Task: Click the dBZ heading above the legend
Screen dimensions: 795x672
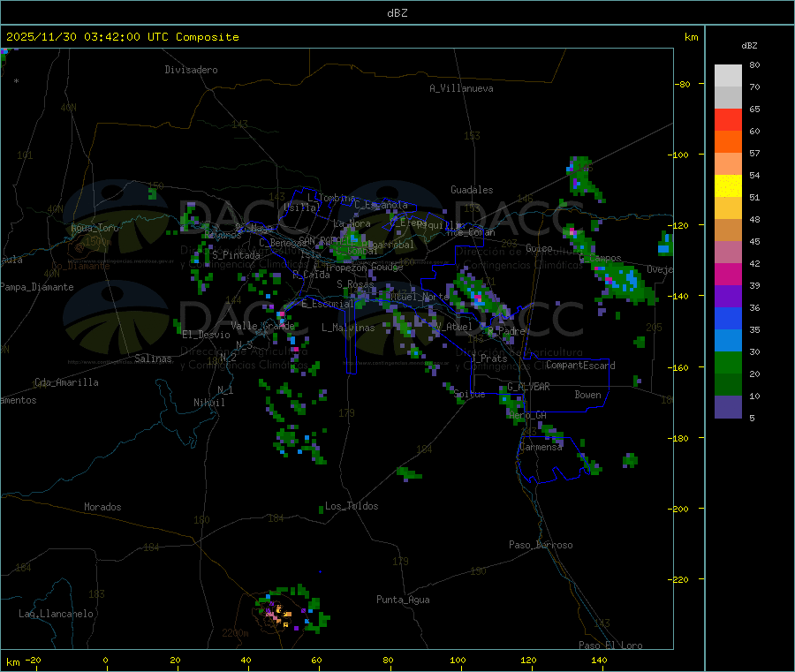Action: point(749,46)
